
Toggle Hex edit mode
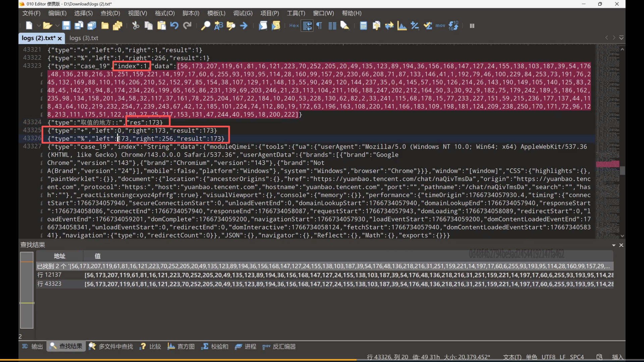coord(294,25)
